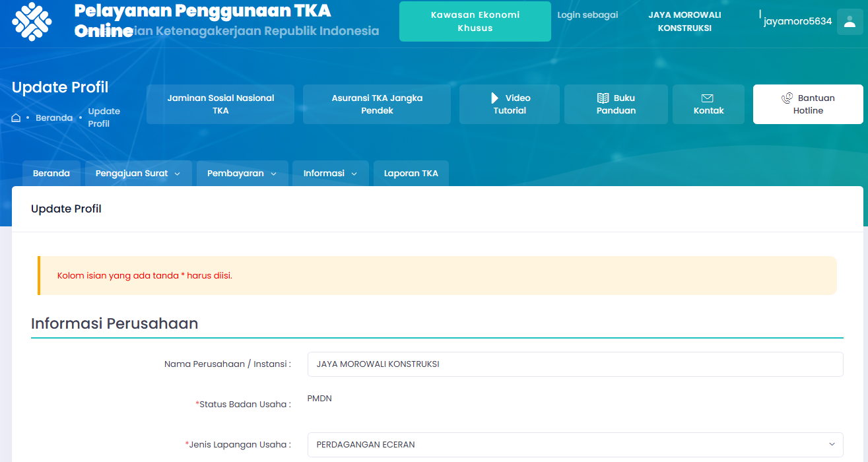Open Kawasan Ekonomi Khusus button
Image resolution: width=868 pixels, height=462 pixels.
tap(475, 21)
